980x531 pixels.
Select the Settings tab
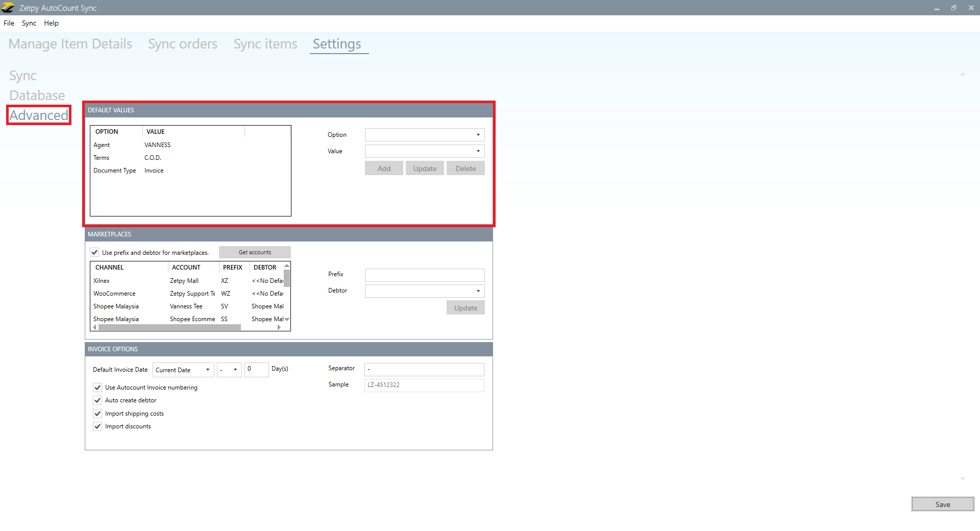coord(337,44)
